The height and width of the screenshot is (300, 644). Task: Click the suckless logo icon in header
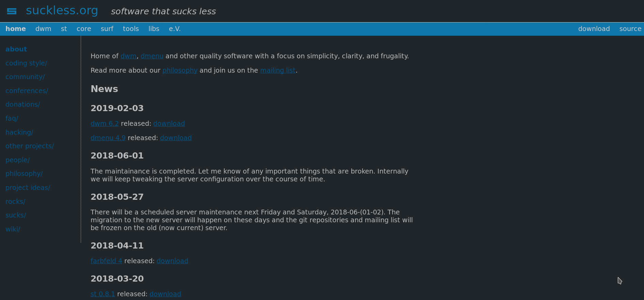click(x=12, y=11)
